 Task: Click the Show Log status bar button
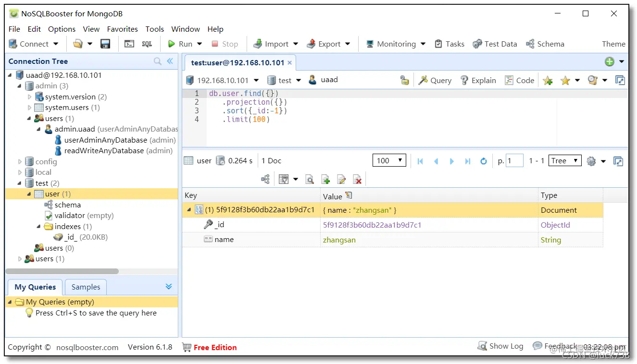point(500,346)
